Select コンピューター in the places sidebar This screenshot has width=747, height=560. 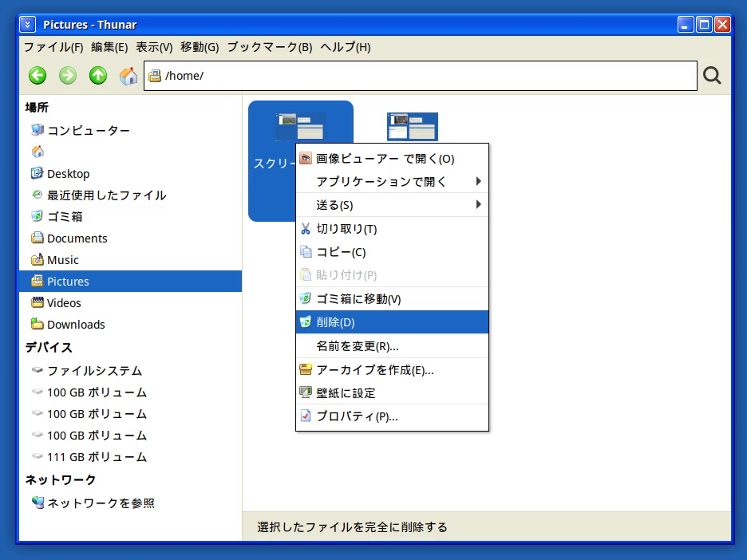tap(88, 131)
